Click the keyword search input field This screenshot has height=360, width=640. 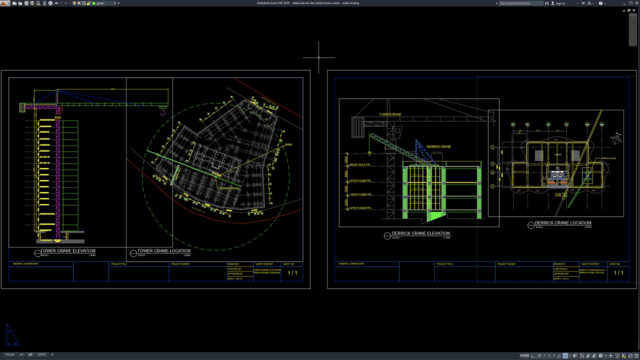click(521, 3)
